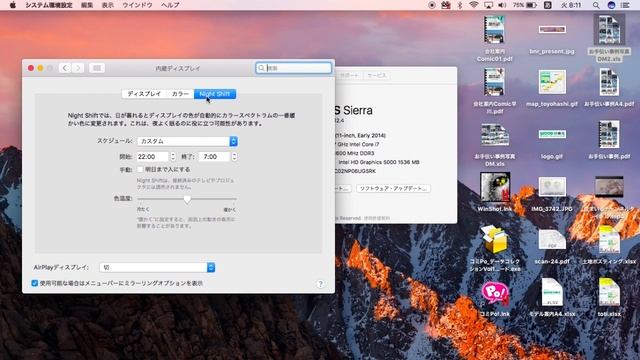The image size is (640, 360).
Task: Select the Night Shift tab
Action: (x=215, y=94)
